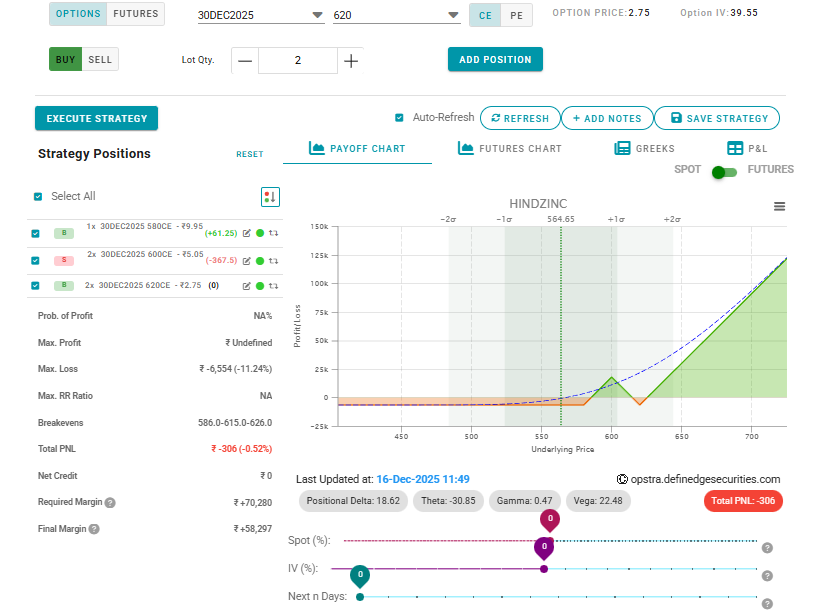
Task: Toggle the B badge on 580CE row
Action: point(64,233)
